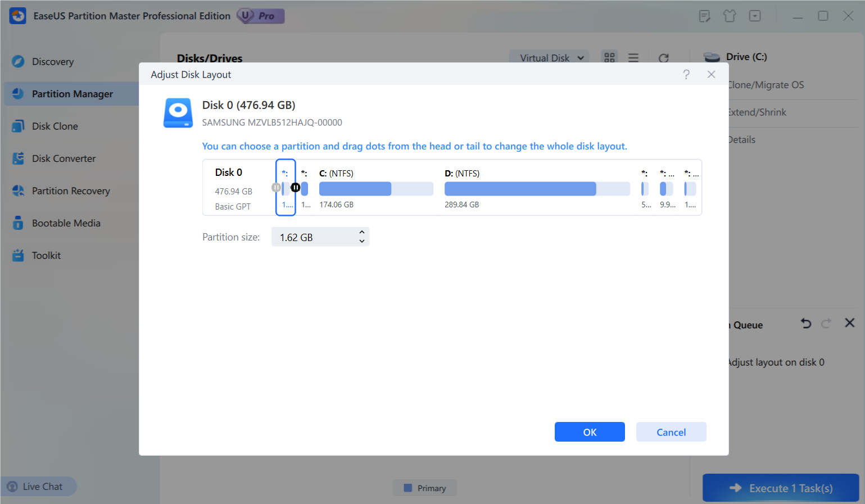
Task: Increase partition size with up arrow
Action: (362, 232)
